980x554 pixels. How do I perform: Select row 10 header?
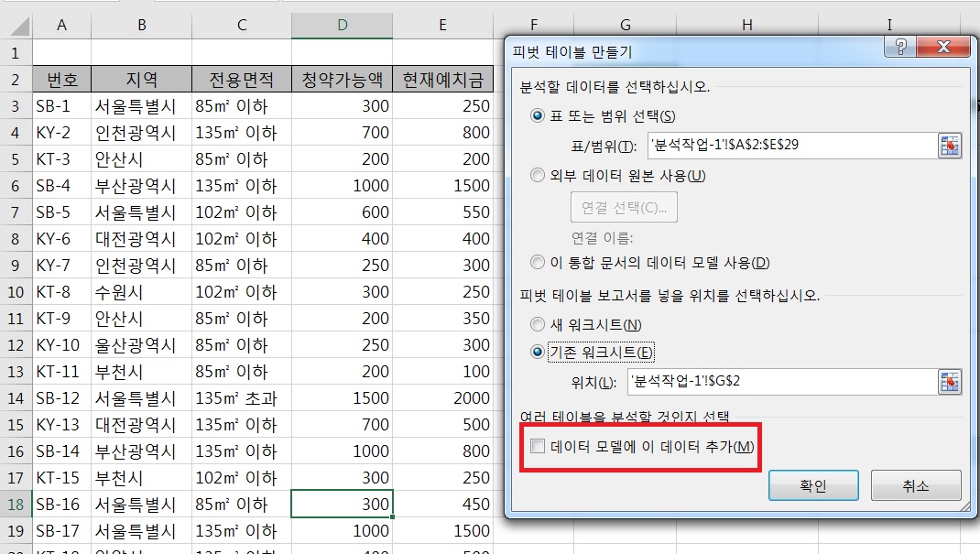[x=16, y=293]
